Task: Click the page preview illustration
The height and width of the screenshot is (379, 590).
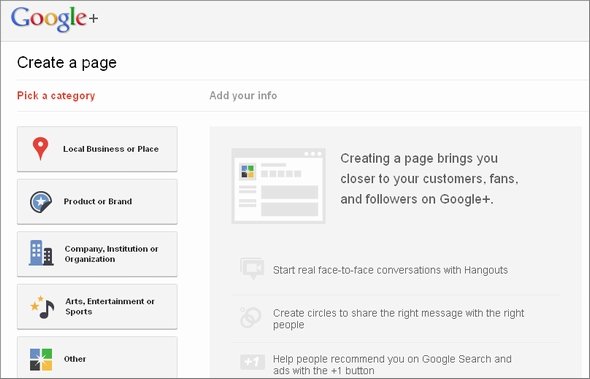Action: pyautogui.click(x=278, y=186)
